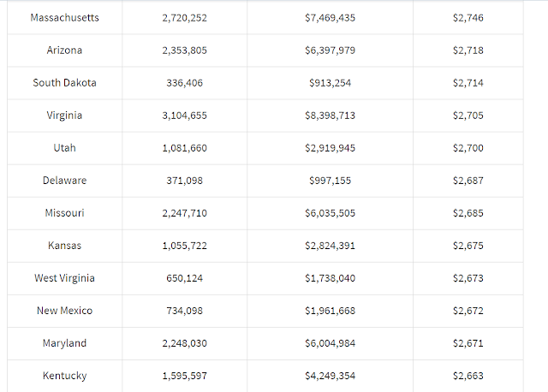Select New Mexico's 734,098 value
This screenshot has width=548, height=392.
tap(184, 311)
